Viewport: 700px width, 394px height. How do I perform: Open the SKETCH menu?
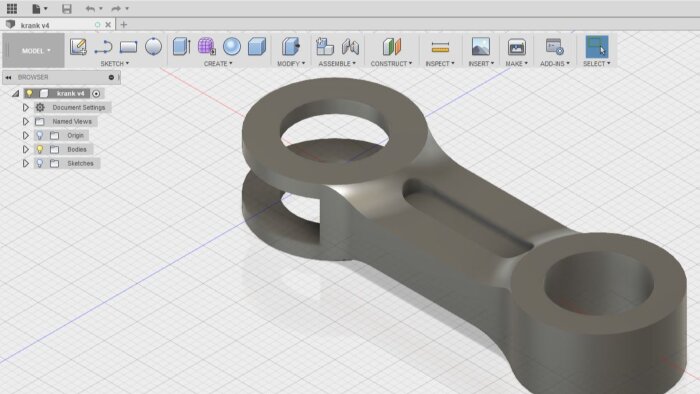point(115,64)
